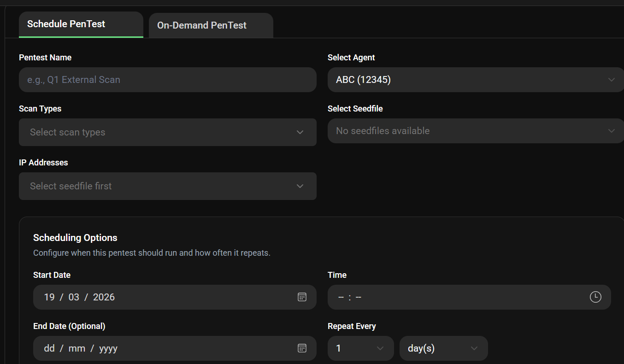Click the End Date (Optional) label
The height and width of the screenshot is (364, 624).
click(69, 326)
